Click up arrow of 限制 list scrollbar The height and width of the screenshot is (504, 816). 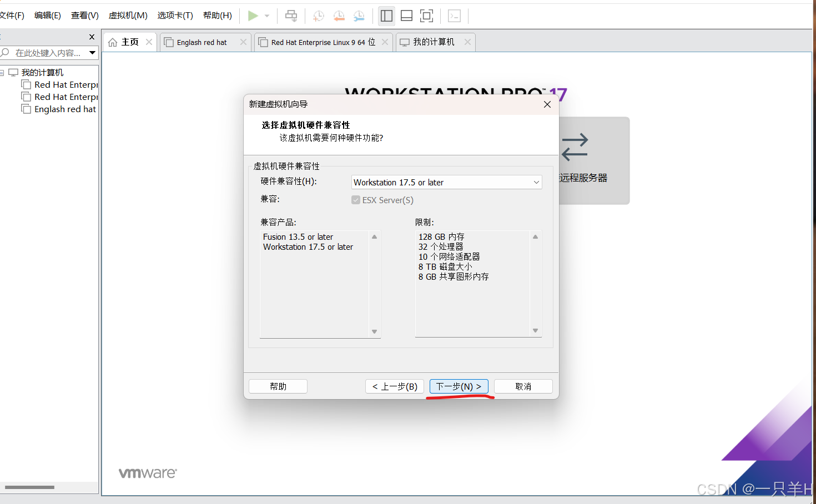click(x=536, y=237)
